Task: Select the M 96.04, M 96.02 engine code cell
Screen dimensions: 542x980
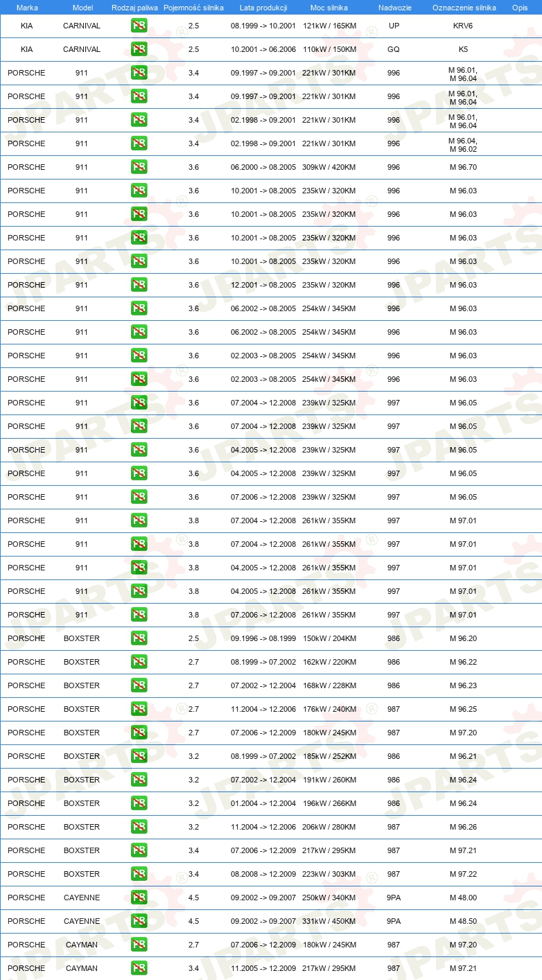Action: (463, 143)
